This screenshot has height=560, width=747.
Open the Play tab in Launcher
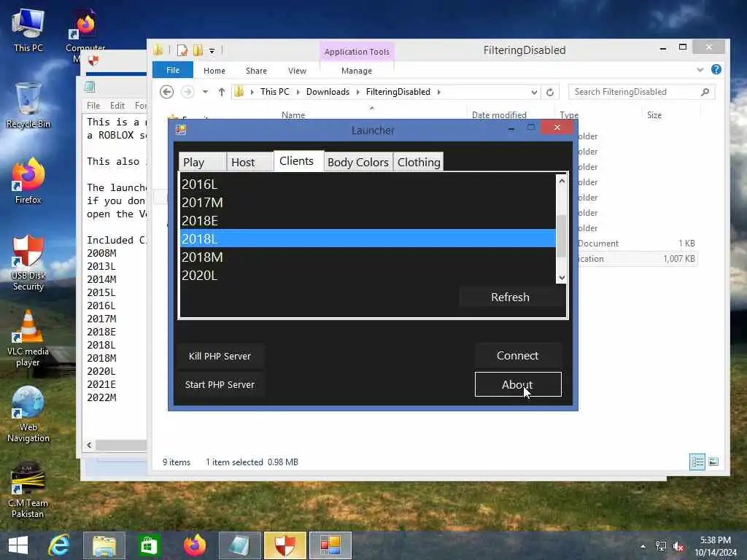[x=202, y=162]
